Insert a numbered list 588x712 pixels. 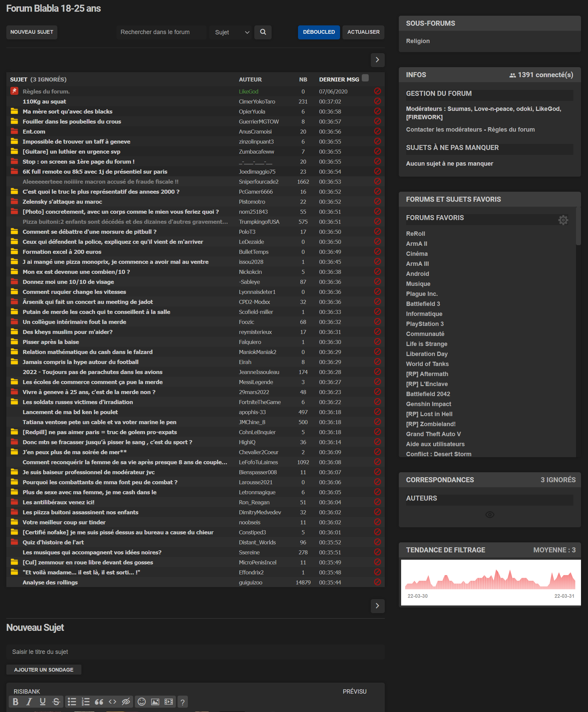(x=85, y=702)
